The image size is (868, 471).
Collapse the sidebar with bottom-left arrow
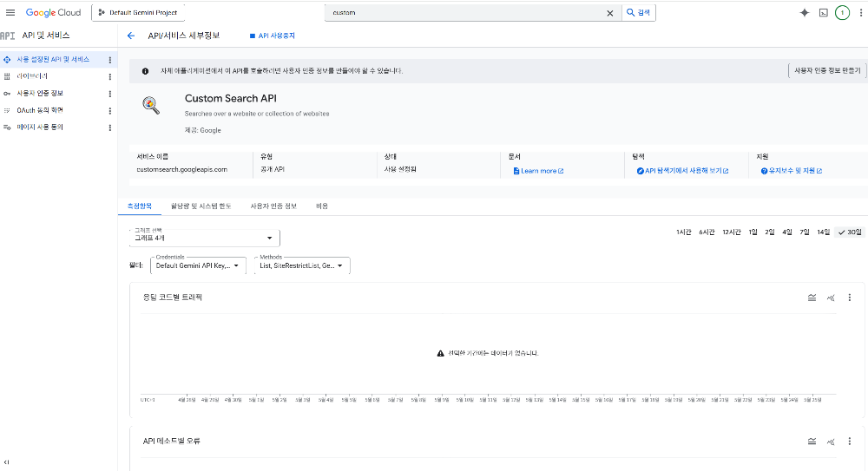click(x=6, y=461)
